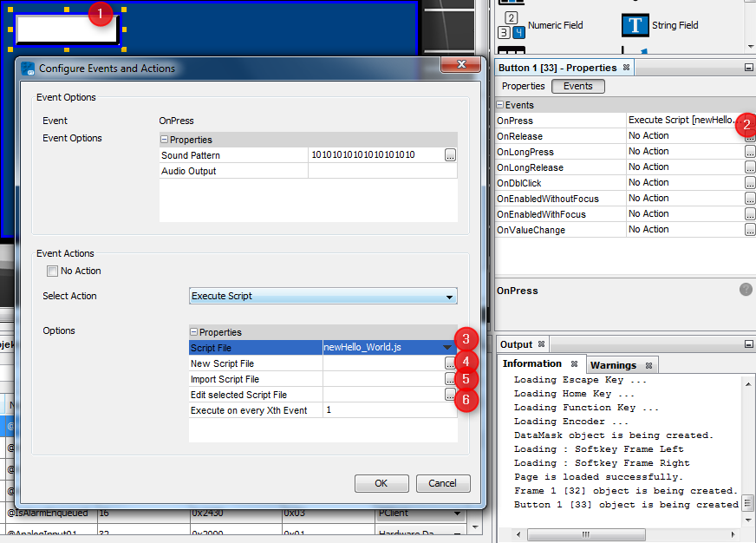Click the OnPress help question mark icon
This screenshot has width=756, height=543.
pos(743,290)
